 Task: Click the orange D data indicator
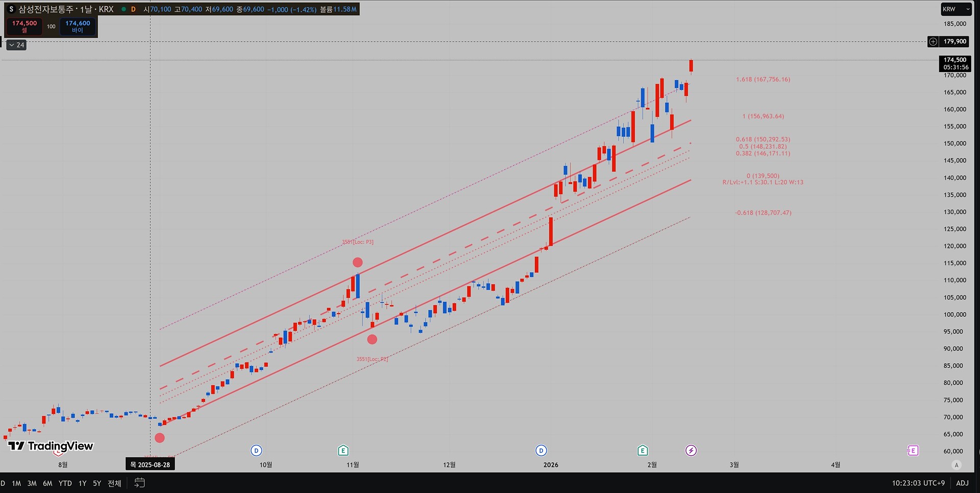tap(133, 9)
